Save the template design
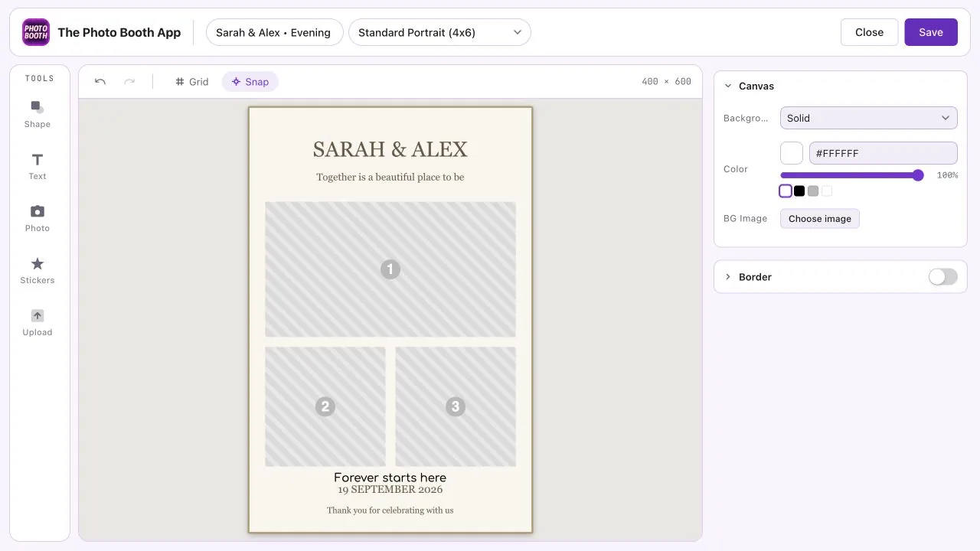 point(931,32)
